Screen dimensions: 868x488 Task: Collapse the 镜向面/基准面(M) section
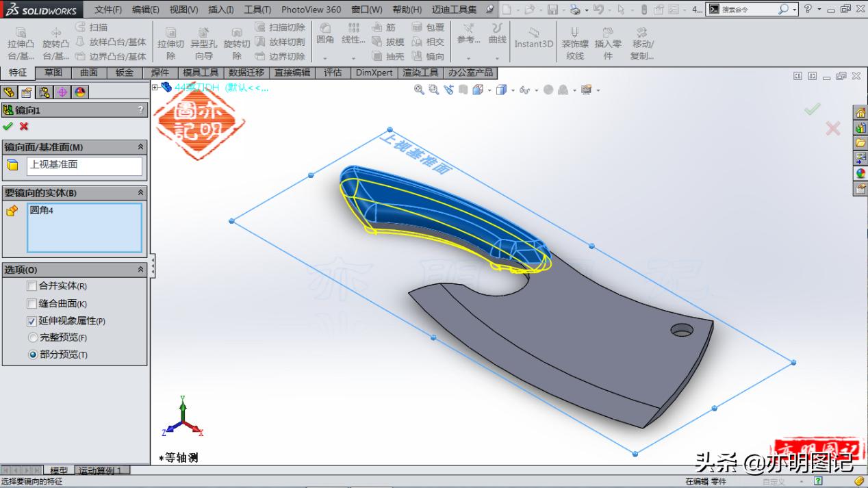tap(141, 146)
